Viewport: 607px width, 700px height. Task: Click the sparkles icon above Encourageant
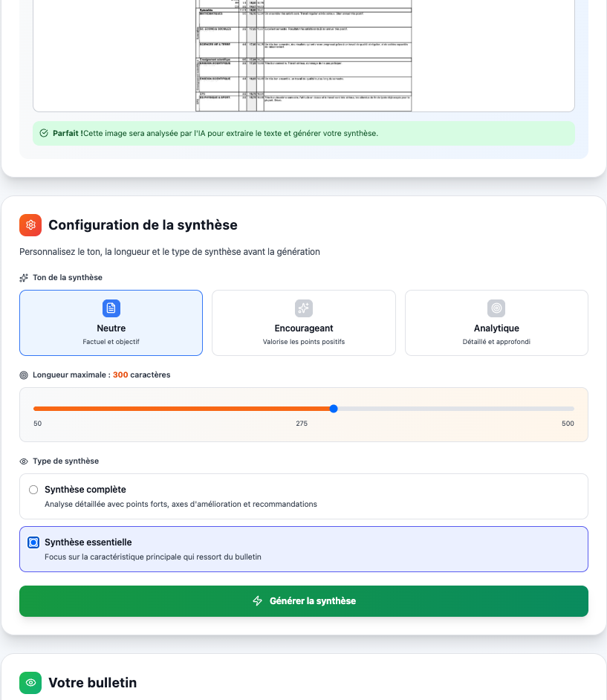click(x=303, y=308)
